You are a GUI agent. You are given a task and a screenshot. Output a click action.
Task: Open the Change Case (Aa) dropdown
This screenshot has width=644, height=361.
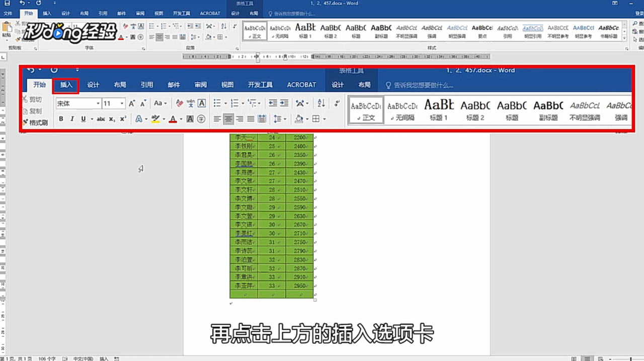(x=160, y=103)
